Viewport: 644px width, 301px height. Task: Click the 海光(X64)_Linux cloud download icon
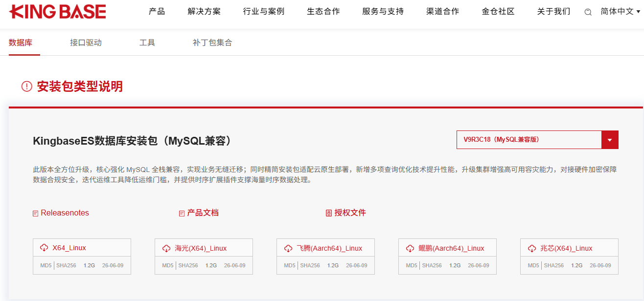coord(166,248)
